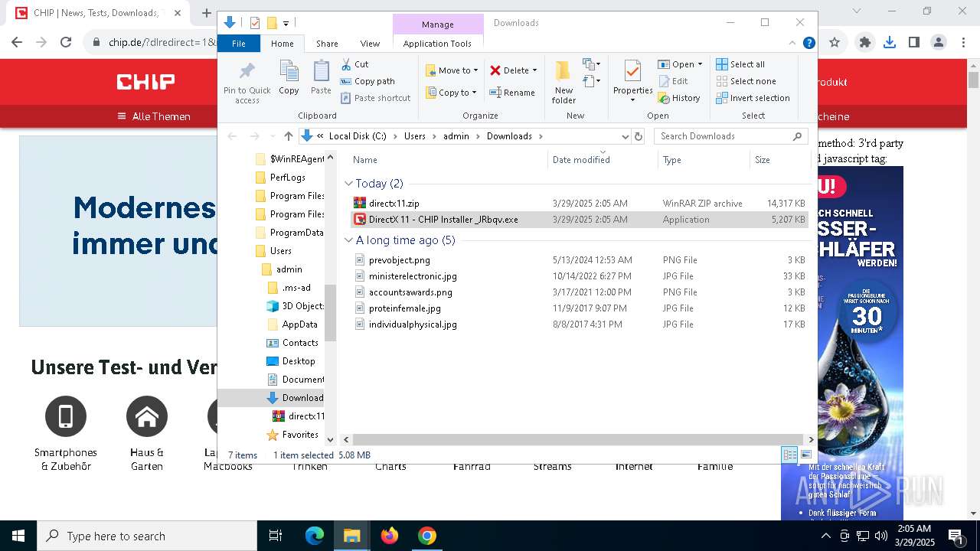980x551 pixels.
Task: Open Alle Themen menu on CHIP
Action: (x=153, y=116)
